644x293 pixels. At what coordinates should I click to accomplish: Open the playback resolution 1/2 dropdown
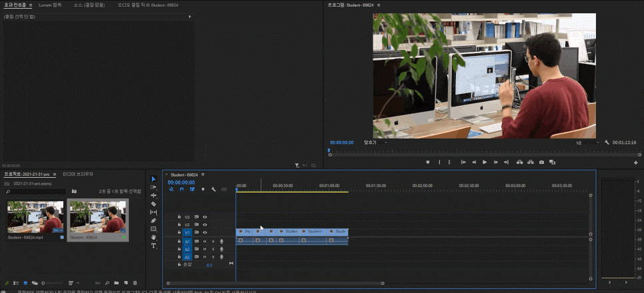587,143
